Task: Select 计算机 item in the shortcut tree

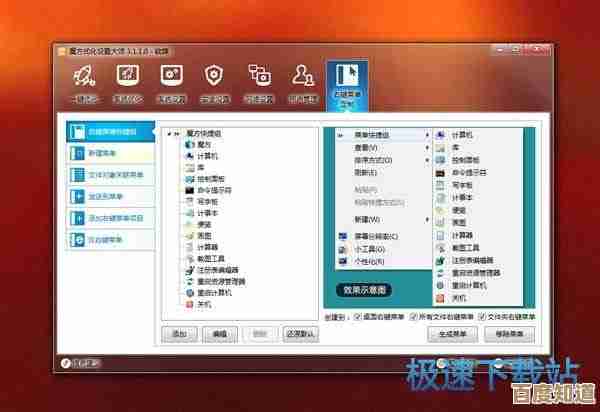Action: 202,156
